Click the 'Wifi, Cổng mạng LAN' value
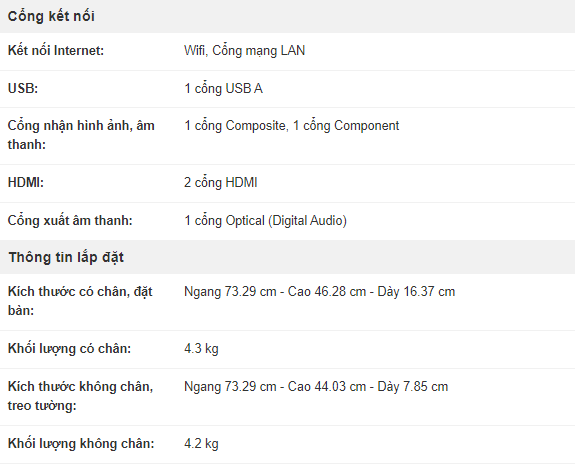The width and height of the screenshot is (580, 467). (245, 51)
